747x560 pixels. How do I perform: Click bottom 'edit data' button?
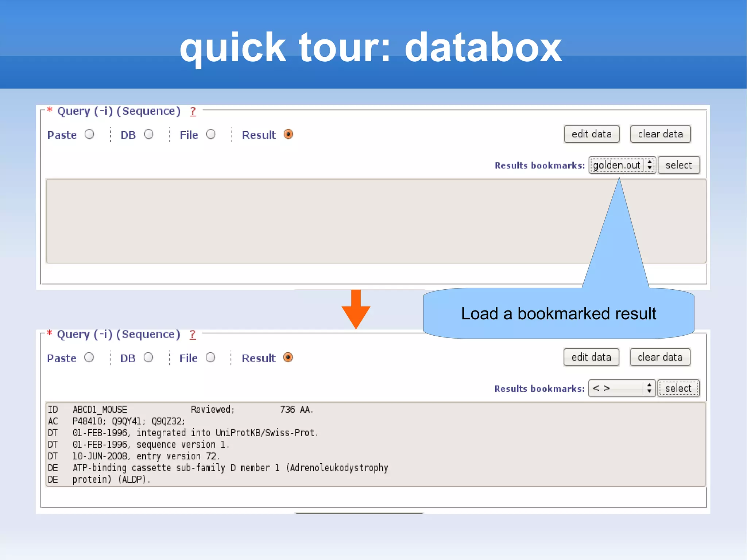591,357
